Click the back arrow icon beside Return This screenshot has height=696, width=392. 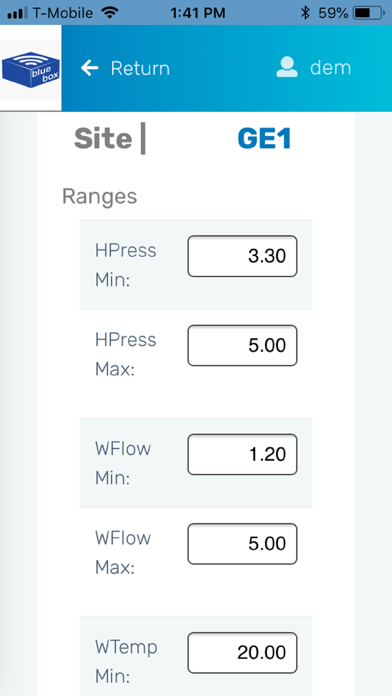click(x=90, y=68)
